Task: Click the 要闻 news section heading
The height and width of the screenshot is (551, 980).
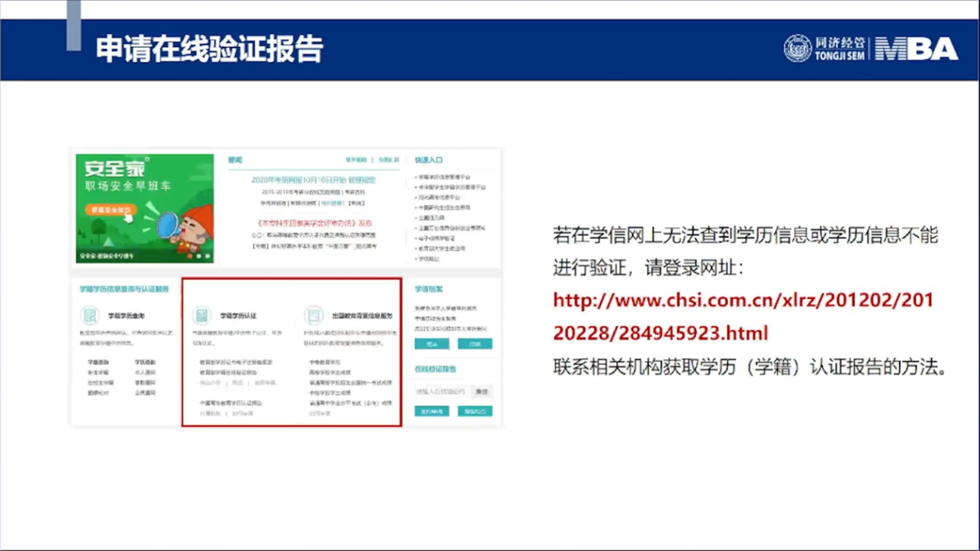Action: point(235,160)
